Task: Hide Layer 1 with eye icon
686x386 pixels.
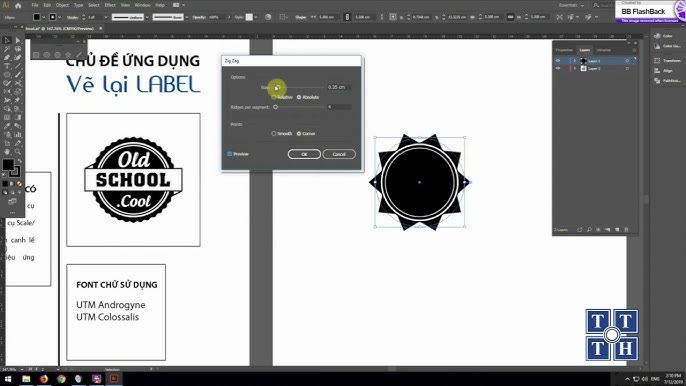Action: click(558, 61)
